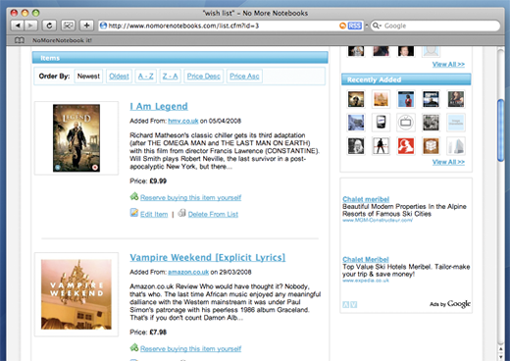Screen dimensions: 510x361
Task: Select the phone thumbnail in Recently Added
Action: (x=381, y=123)
